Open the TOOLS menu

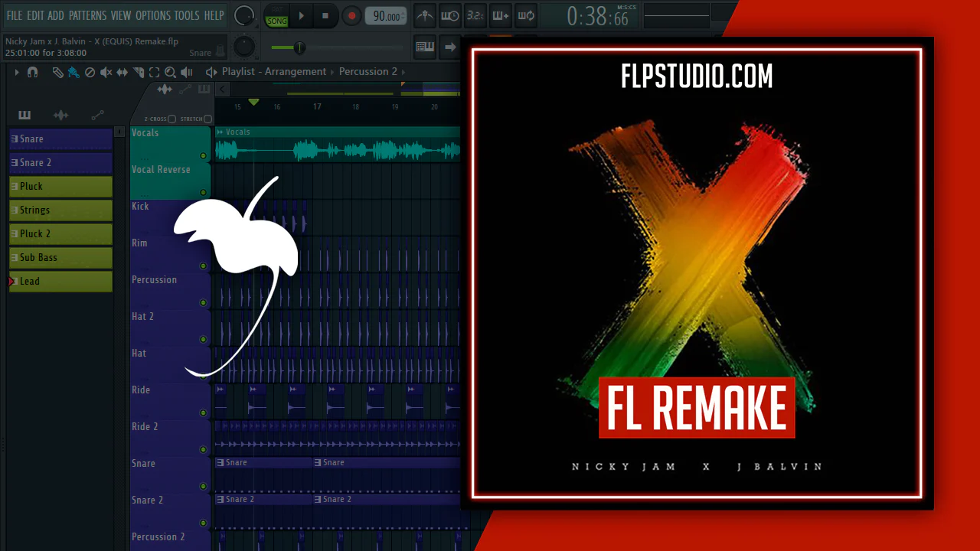point(187,15)
